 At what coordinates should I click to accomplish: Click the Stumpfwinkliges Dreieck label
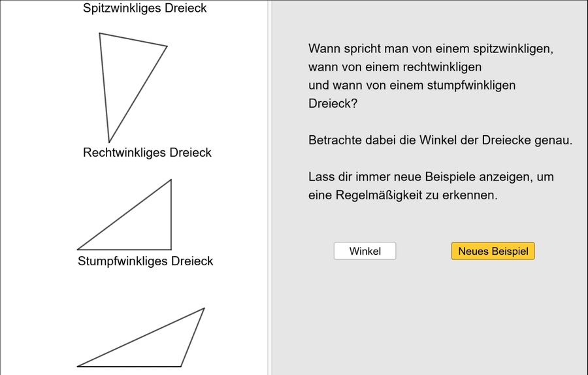145,261
